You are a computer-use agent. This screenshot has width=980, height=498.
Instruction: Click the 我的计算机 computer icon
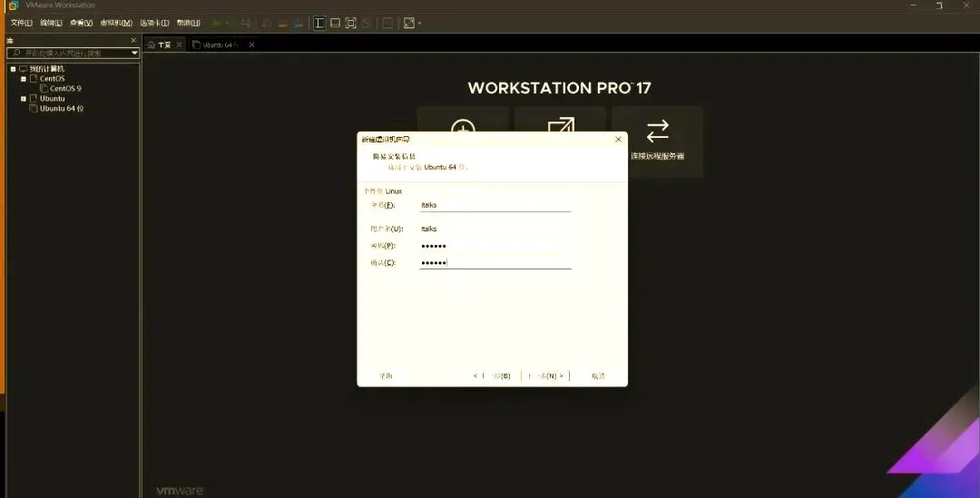coord(23,69)
